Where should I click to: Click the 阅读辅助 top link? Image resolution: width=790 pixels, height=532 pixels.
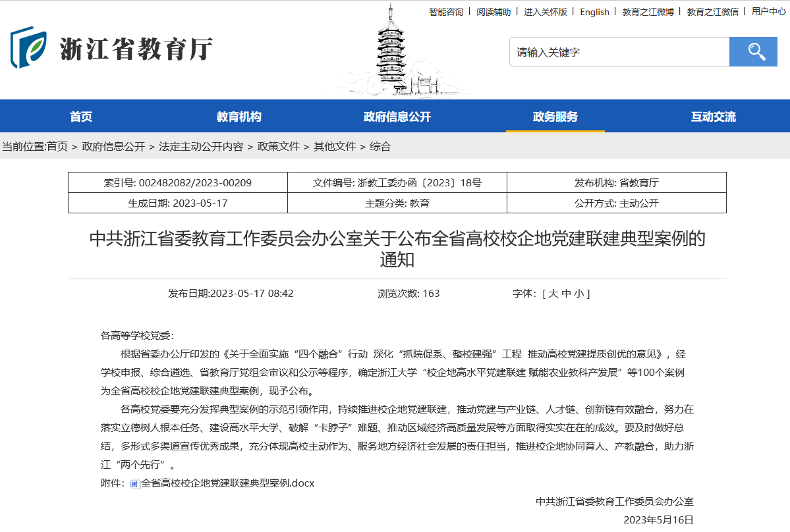click(494, 12)
